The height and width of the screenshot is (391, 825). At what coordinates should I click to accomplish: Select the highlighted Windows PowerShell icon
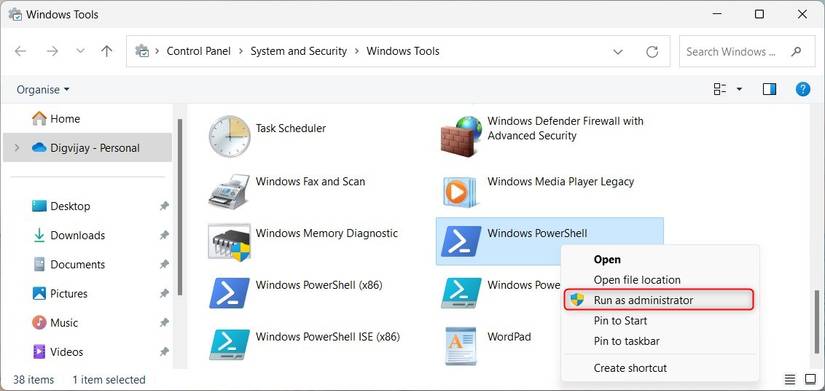click(x=461, y=242)
